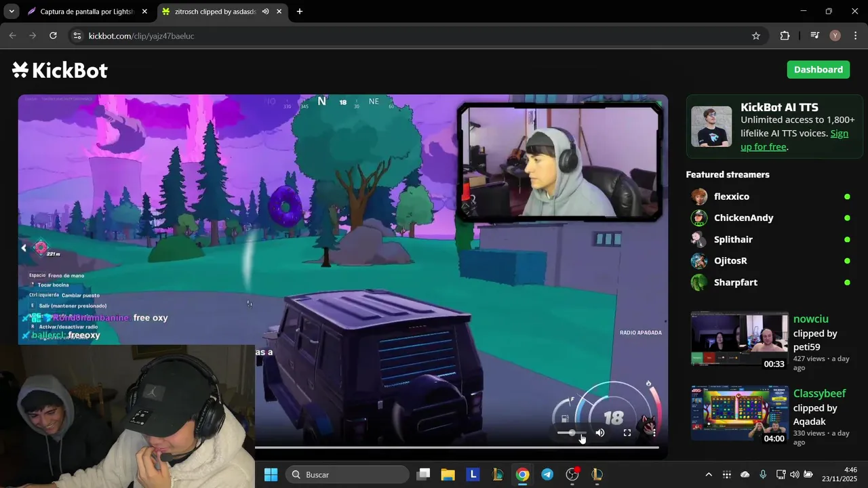868x488 pixels.
Task: Open the Splithair streamer avatar
Action: (699, 239)
